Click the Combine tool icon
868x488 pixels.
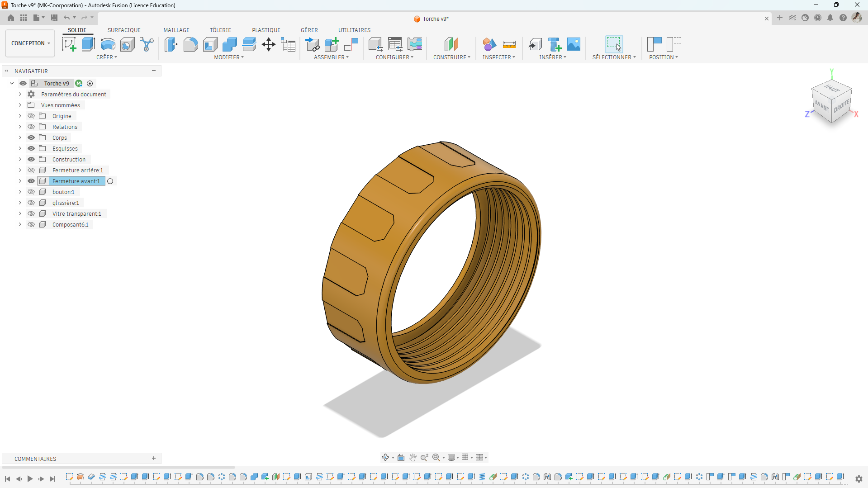(230, 44)
